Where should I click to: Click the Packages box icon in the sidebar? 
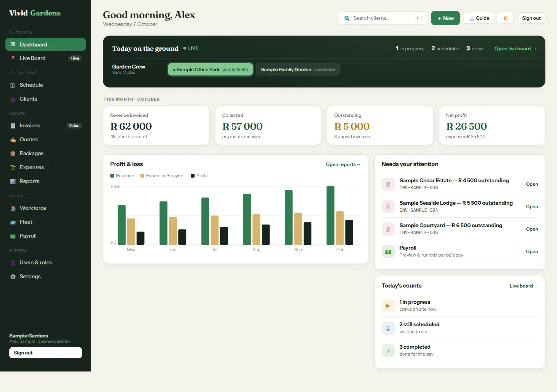13,154
